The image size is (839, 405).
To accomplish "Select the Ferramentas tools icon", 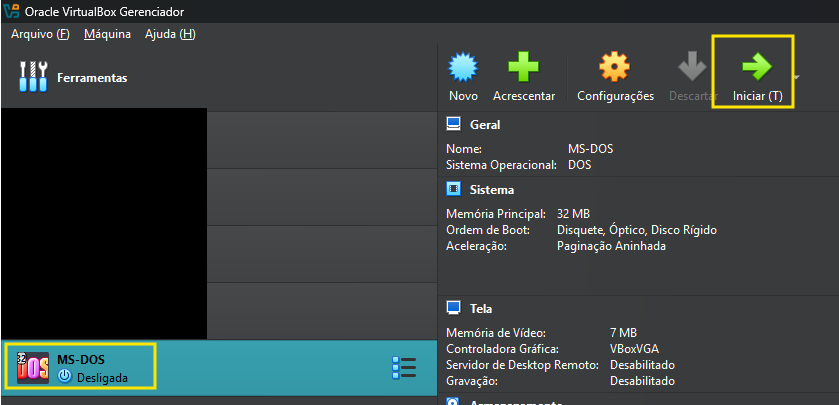I will [x=33, y=77].
